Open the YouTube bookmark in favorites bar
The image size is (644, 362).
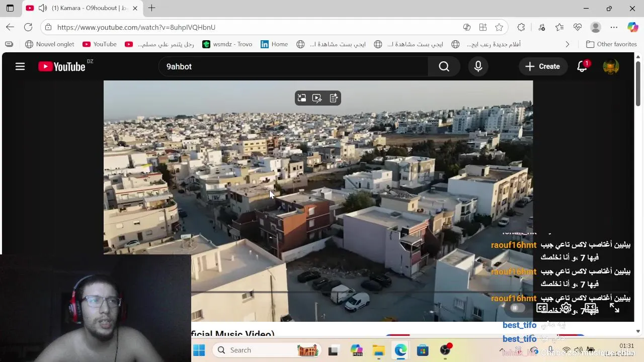click(100, 44)
